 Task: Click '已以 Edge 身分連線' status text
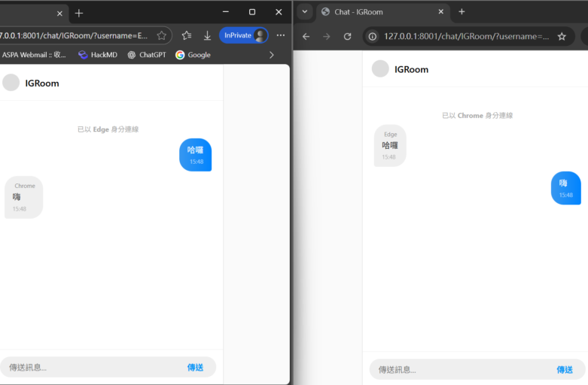(x=108, y=129)
